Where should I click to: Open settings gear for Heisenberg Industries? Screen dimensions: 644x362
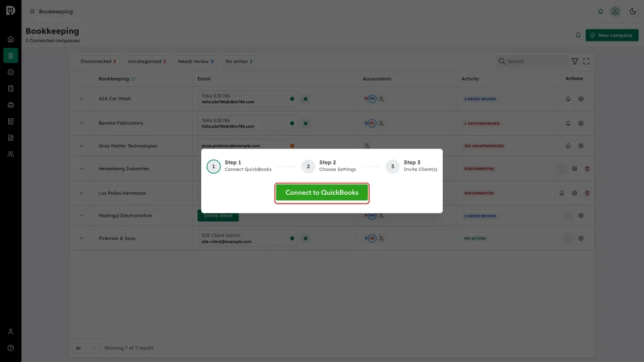[574, 168]
